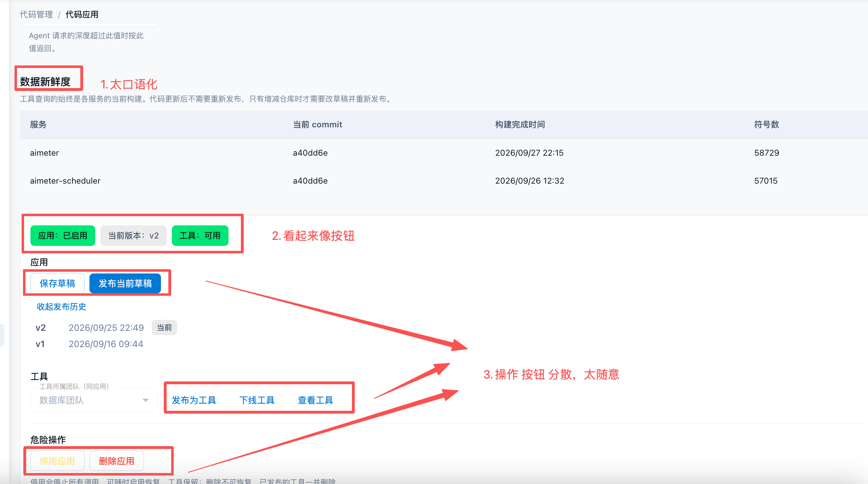
Task: Select the aimeter-scheduler service name
Action: [65, 181]
